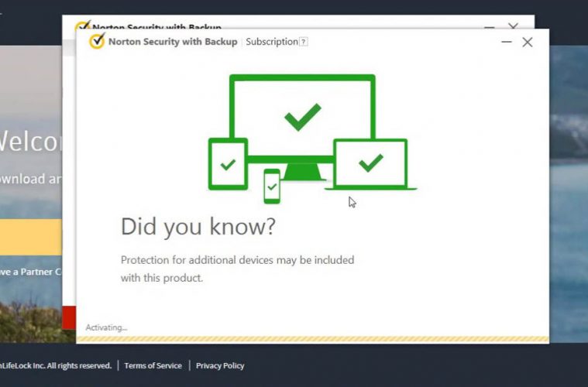Click the green laptop device illustration
Viewport: 588px width, 387px height.
pos(370,164)
